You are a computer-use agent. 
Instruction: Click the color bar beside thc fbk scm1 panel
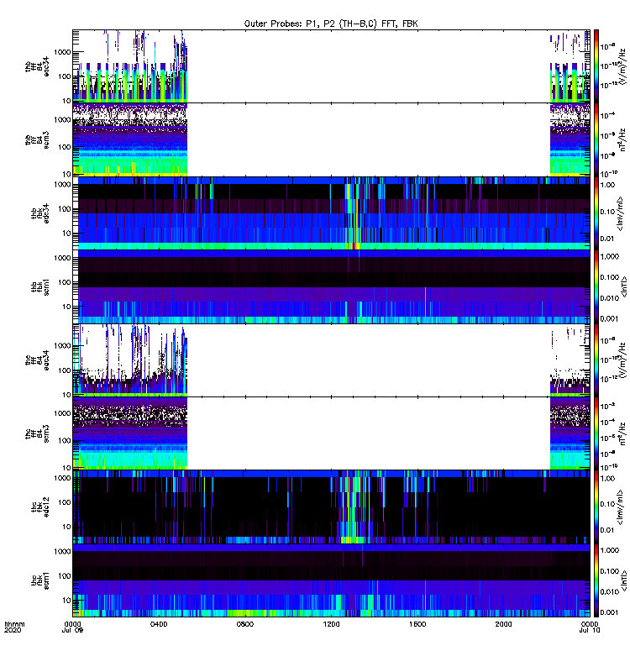pyautogui.click(x=596, y=580)
